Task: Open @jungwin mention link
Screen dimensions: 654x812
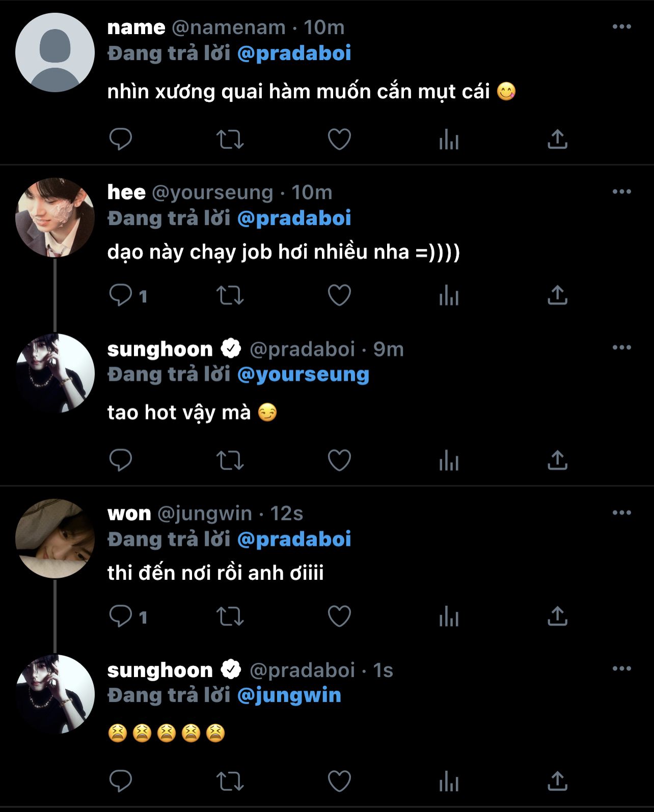Action: [289, 695]
